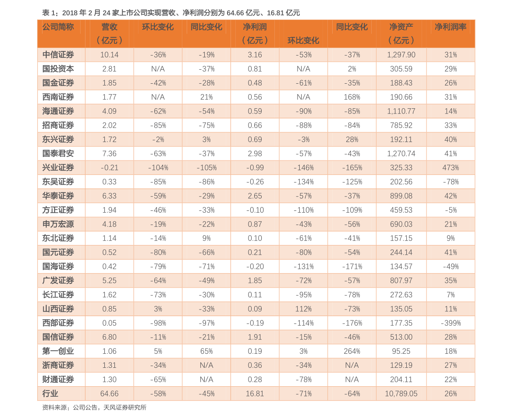Click the 国金证券 row name
Viewport: 522px width, 420px height.
click(x=58, y=83)
